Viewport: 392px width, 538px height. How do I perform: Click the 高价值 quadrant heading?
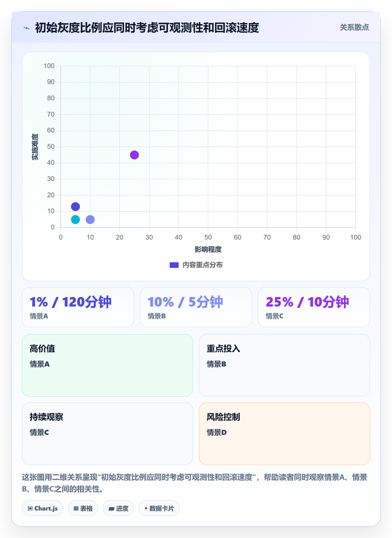42,349
